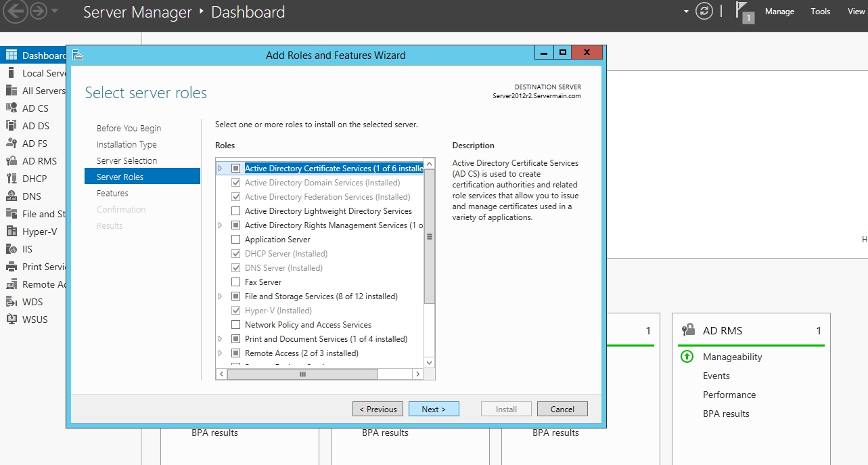
Task: Expand the Active Directory Certificate Services node
Action: pyautogui.click(x=221, y=169)
